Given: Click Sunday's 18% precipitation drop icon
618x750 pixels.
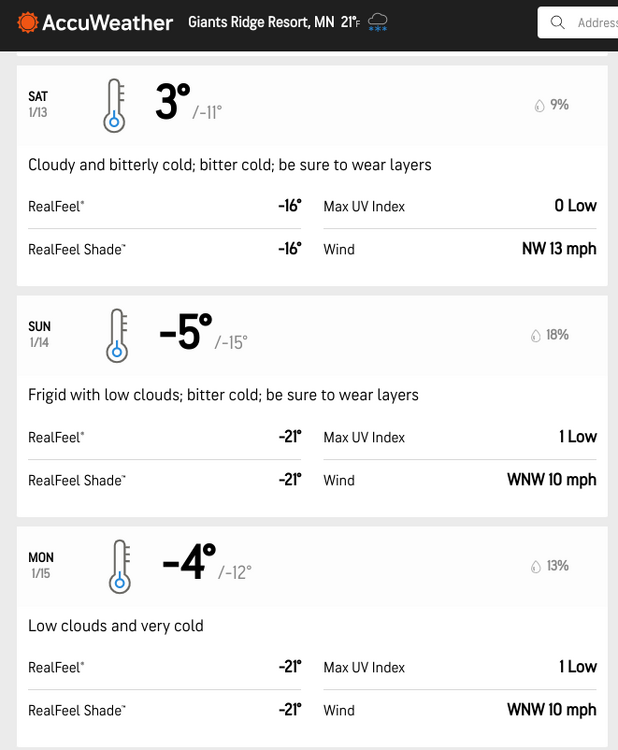Looking at the screenshot, I should pos(535,335).
